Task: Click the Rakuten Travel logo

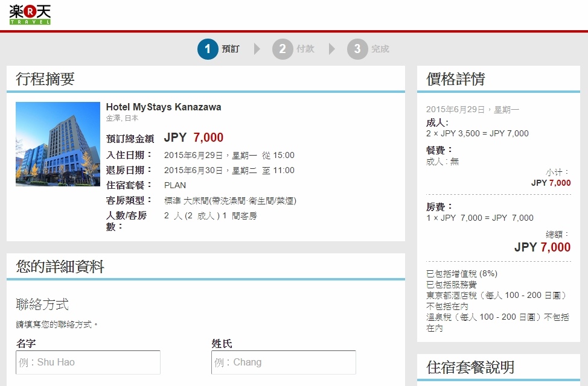Action: (30, 14)
